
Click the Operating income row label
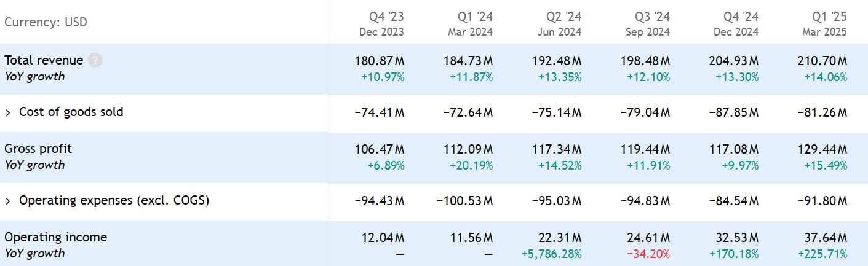[55, 237]
